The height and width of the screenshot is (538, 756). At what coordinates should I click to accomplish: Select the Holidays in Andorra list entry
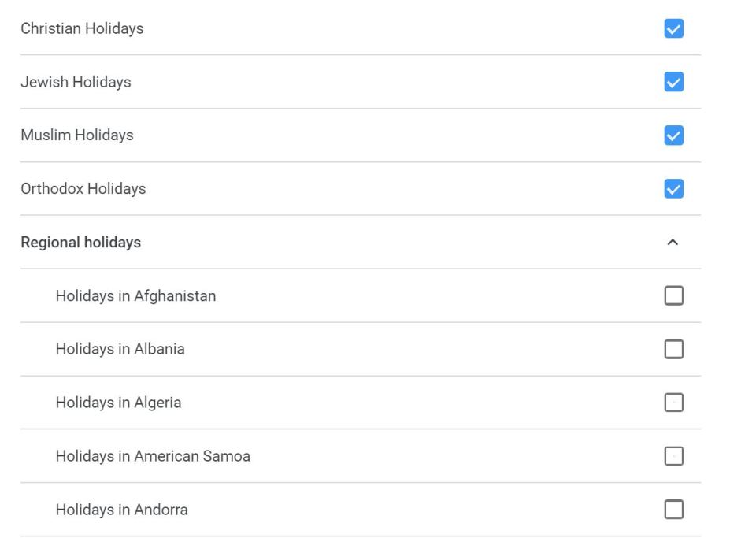tap(121, 510)
